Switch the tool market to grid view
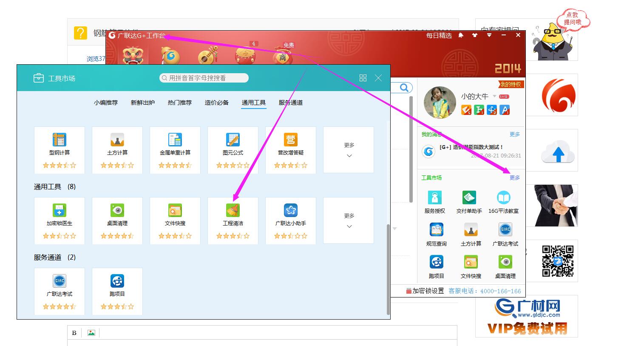Viewport: 644px width, 346px height. point(363,78)
